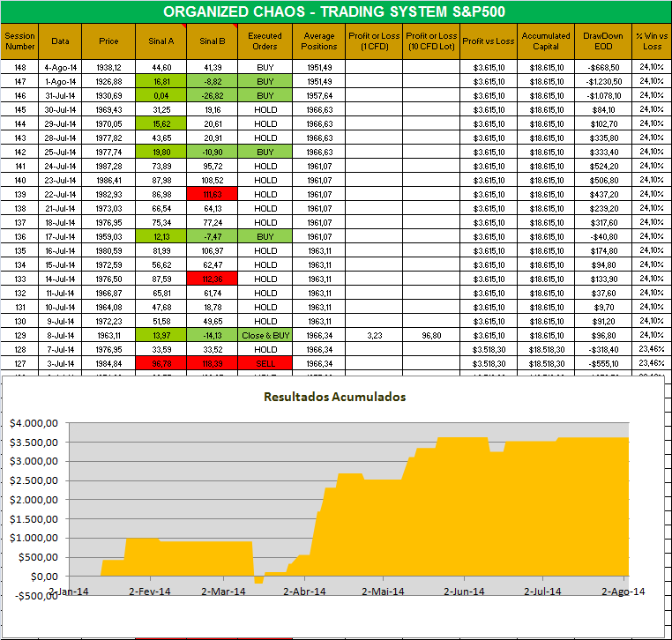This screenshot has width=672, height=640.
Task: Click the 2-Fev-14 date axis label
Action: point(150,592)
